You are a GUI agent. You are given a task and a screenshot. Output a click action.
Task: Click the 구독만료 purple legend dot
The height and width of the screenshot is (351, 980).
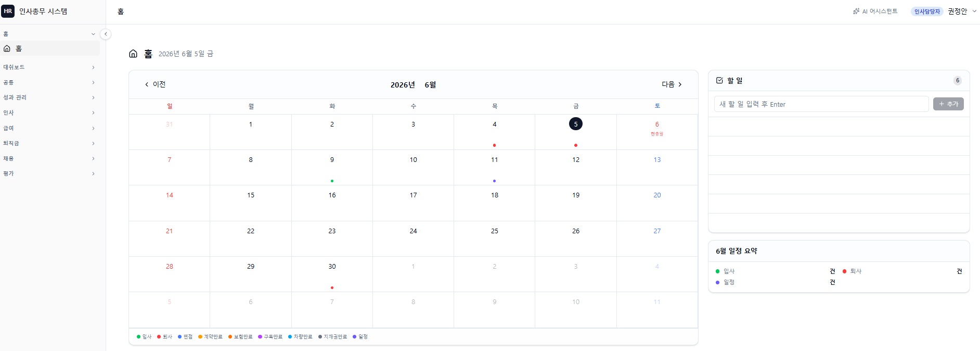point(260,337)
